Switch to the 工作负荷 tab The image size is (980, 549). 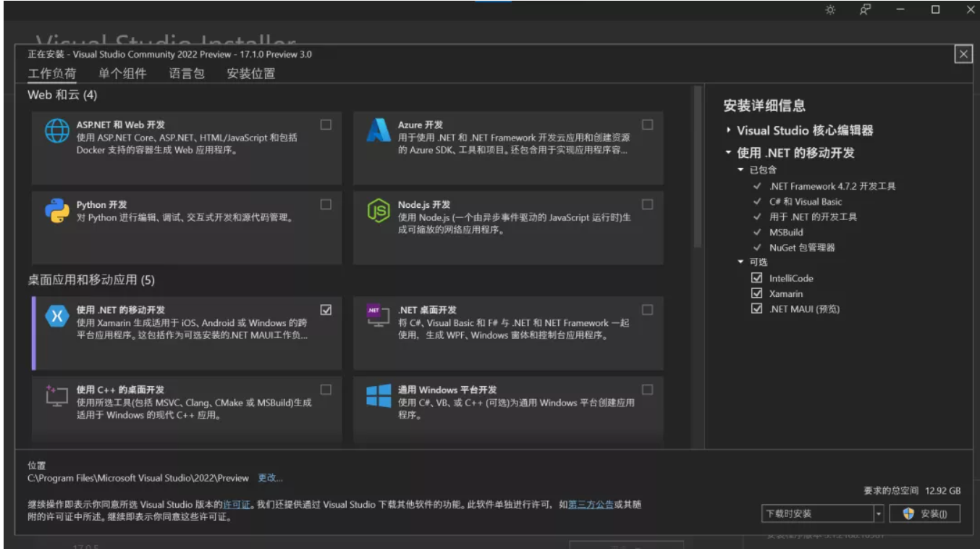pos(51,74)
